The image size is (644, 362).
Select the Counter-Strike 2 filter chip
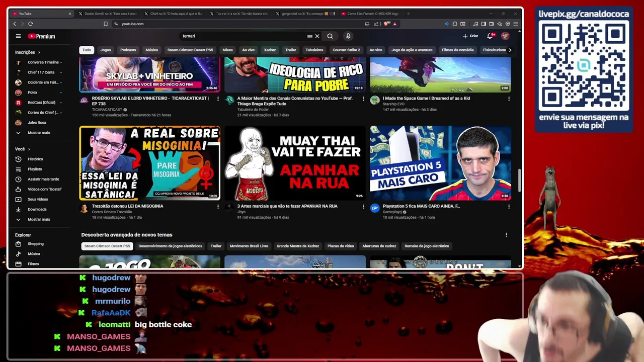[346, 50]
